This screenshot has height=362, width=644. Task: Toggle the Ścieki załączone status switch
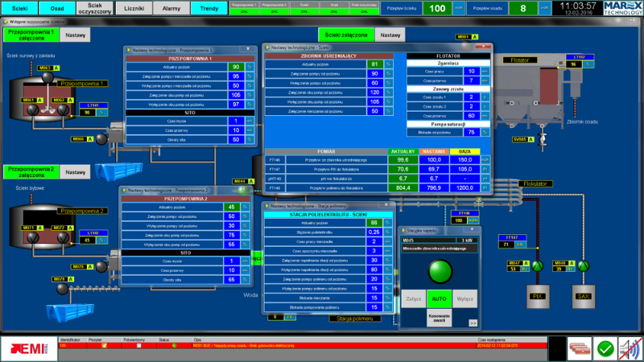pyautogui.click(x=347, y=35)
